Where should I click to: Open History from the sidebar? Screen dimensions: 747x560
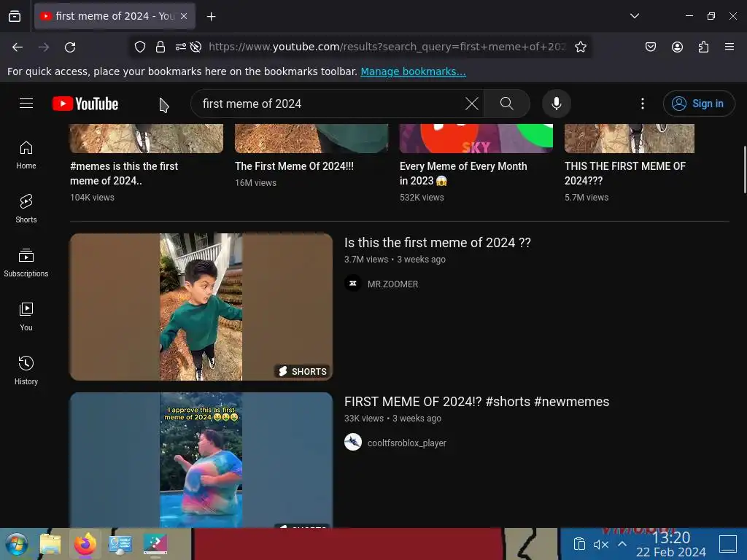coord(26,370)
